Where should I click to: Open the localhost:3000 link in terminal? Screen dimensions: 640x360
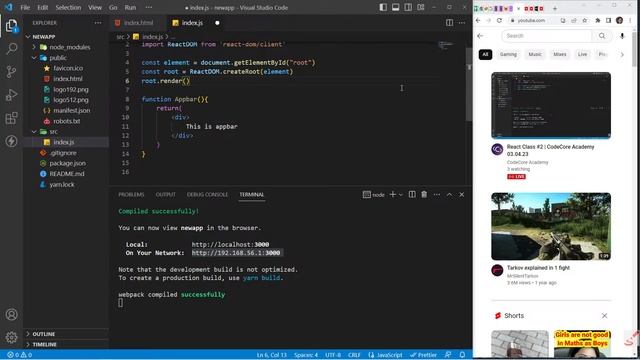[x=230, y=244]
